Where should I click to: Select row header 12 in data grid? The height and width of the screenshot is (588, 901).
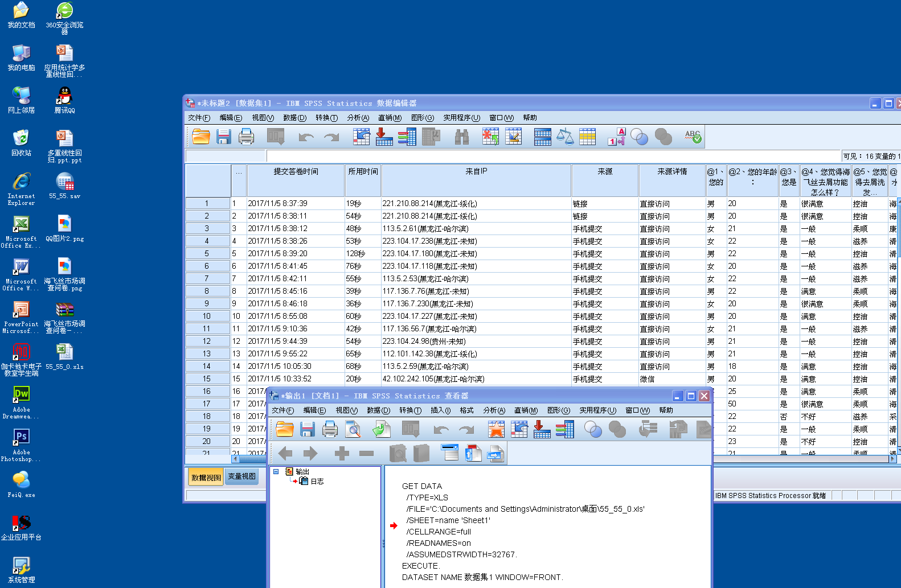207,341
